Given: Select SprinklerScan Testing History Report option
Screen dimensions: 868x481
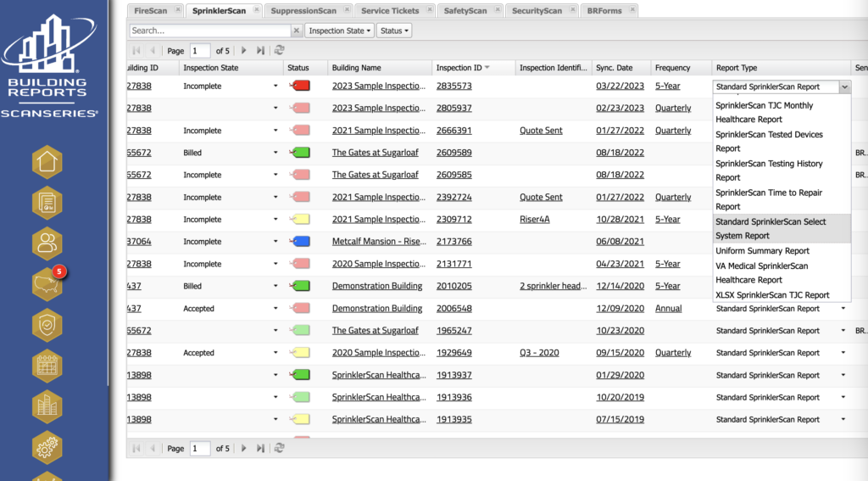Looking at the screenshot, I should (782, 171).
